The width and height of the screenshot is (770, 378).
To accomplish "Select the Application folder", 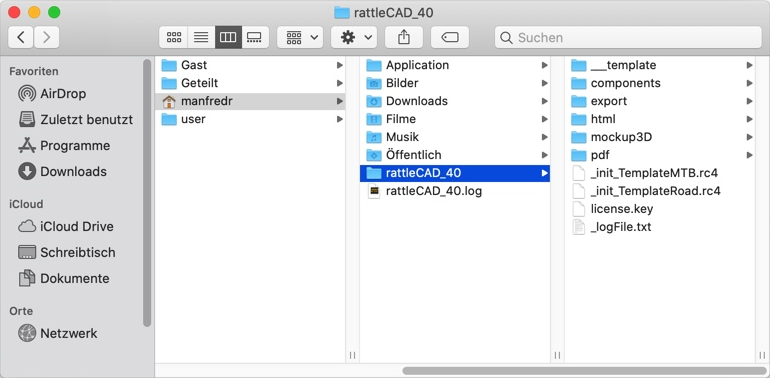I will [455, 65].
